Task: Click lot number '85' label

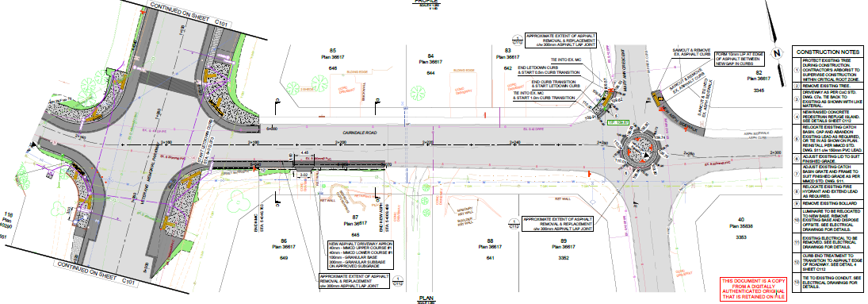Action: 333,51
